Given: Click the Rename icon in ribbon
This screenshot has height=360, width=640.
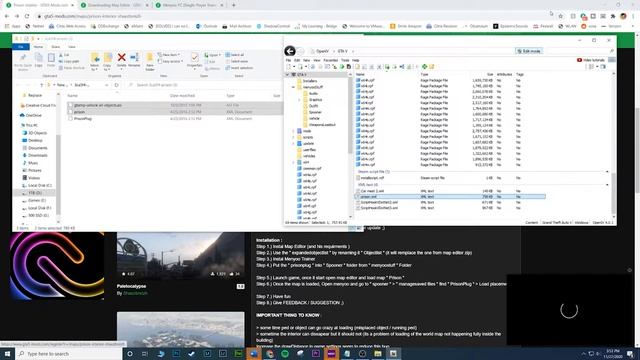Looking at the screenshot, I should pos(134,57).
